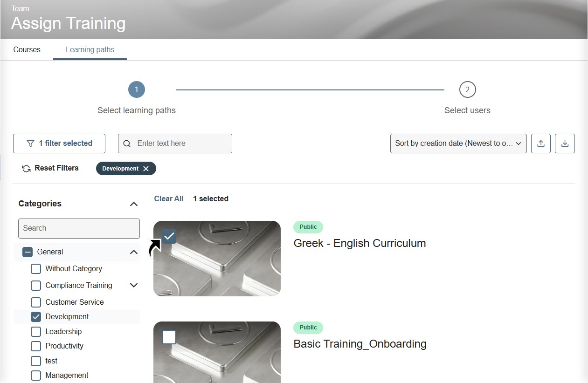Select the Basic Training_Onboarding checkbox

169,337
